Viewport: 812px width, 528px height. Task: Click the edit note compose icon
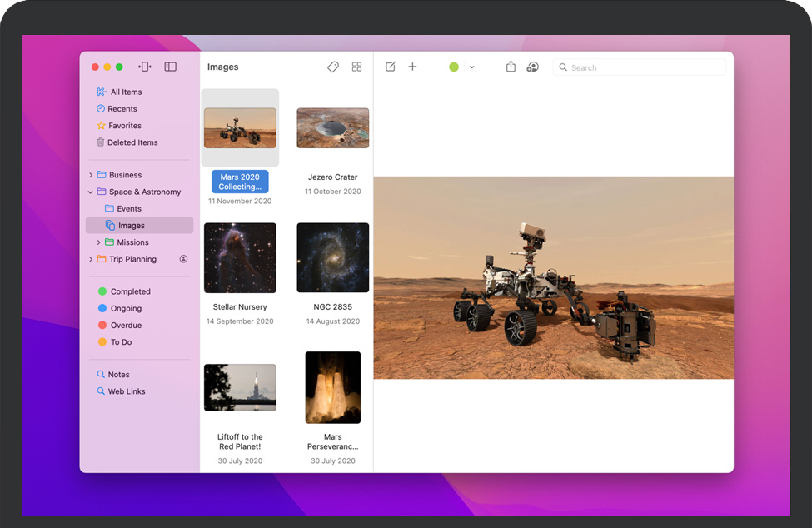[x=391, y=67]
